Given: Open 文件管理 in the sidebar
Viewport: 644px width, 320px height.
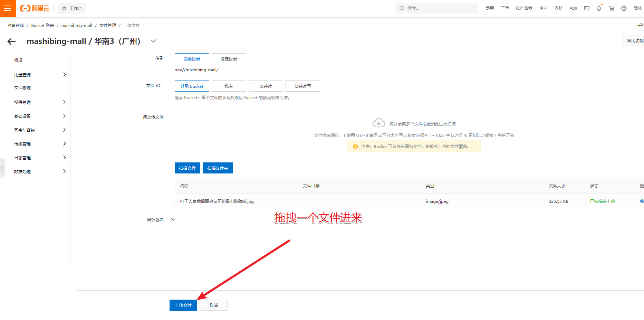Looking at the screenshot, I should tap(22, 88).
